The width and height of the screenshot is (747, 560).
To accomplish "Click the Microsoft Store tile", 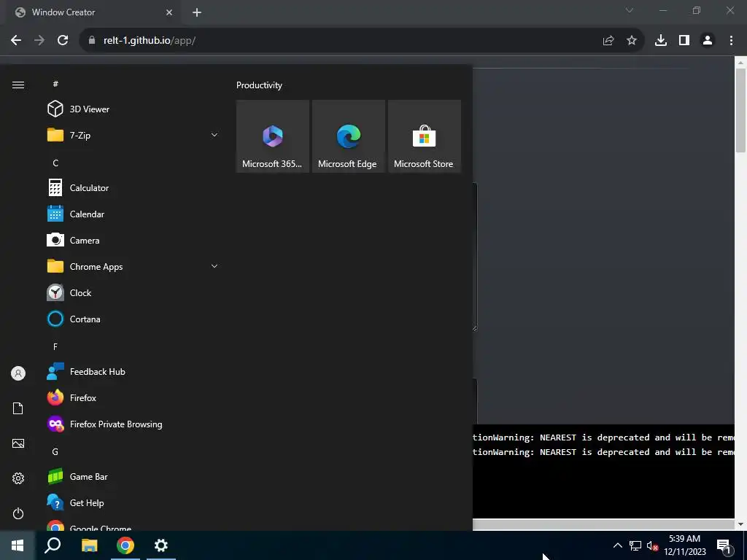I will click(x=425, y=136).
